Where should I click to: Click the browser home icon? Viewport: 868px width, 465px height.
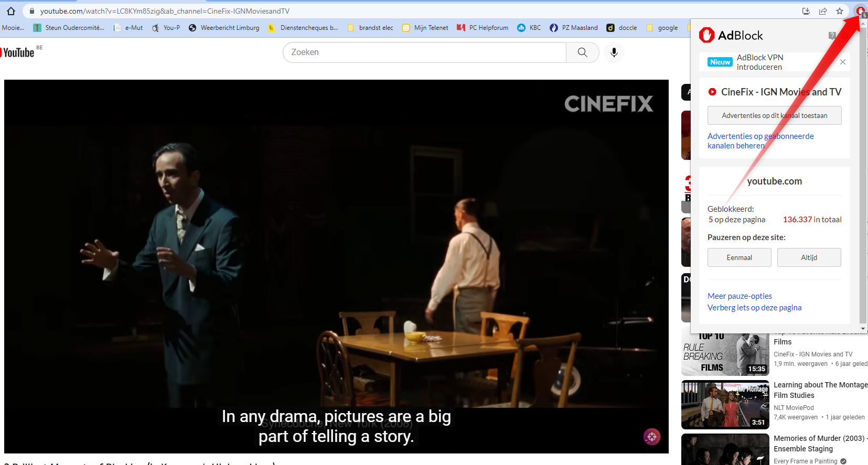point(10,11)
